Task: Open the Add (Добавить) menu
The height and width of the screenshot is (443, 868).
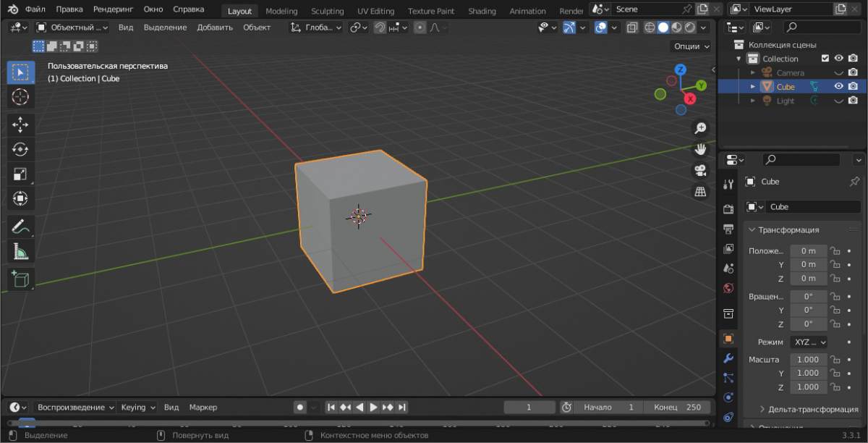Action: [x=215, y=28]
